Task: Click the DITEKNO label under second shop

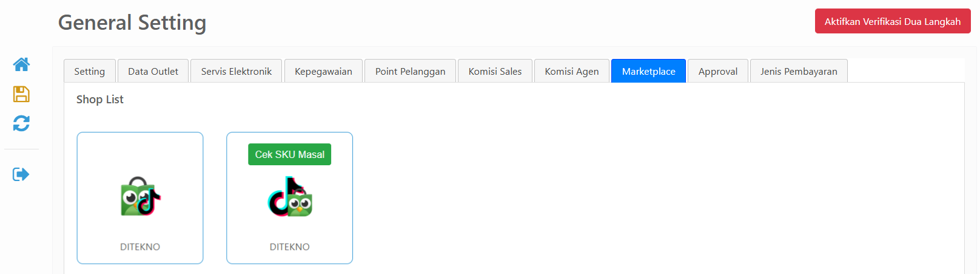Action: coord(290,247)
